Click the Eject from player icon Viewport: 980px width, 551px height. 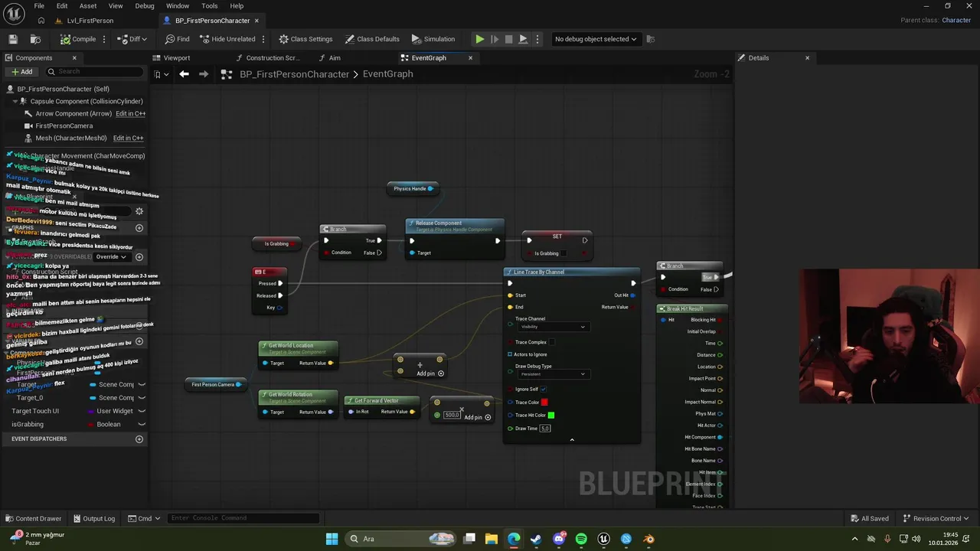pyautogui.click(x=523, y=39)
